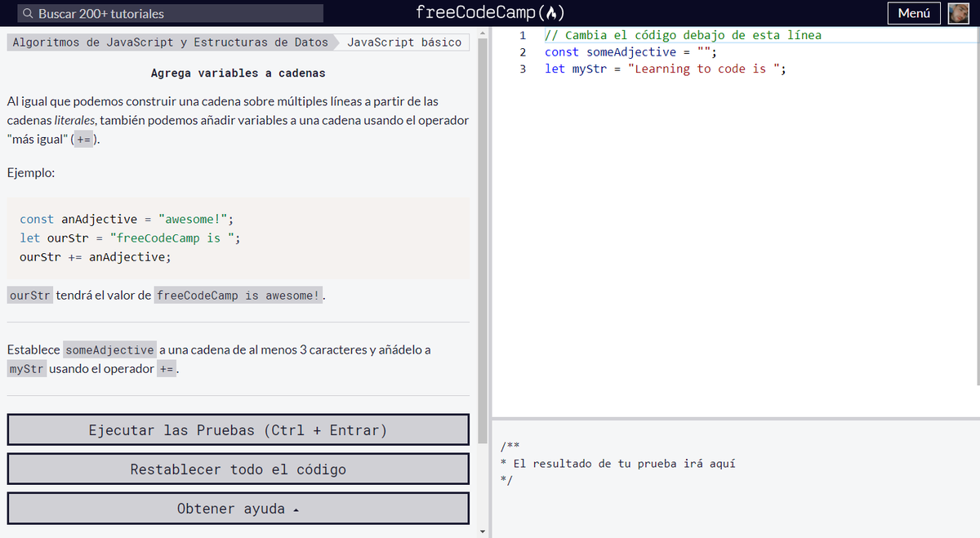Run tests with Ejecutar las Pruebas button
Viewport: 980px width, 538px height.
tap(238, 430)
